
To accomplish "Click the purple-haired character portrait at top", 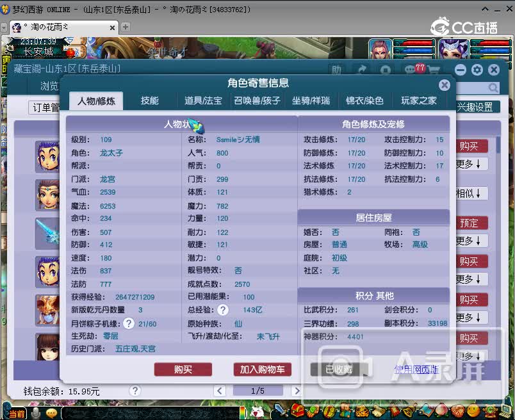I will pyautogui.click(x=454, y=49).
